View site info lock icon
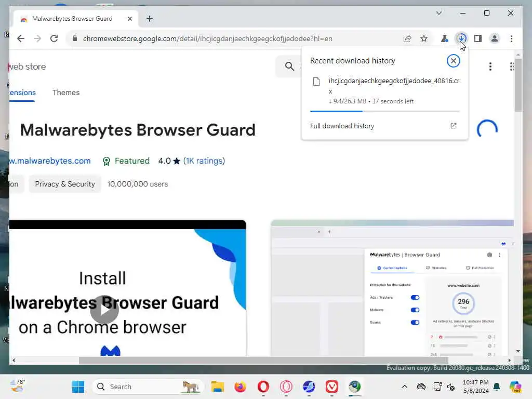532x399 pixels. (x=75, y=38)
